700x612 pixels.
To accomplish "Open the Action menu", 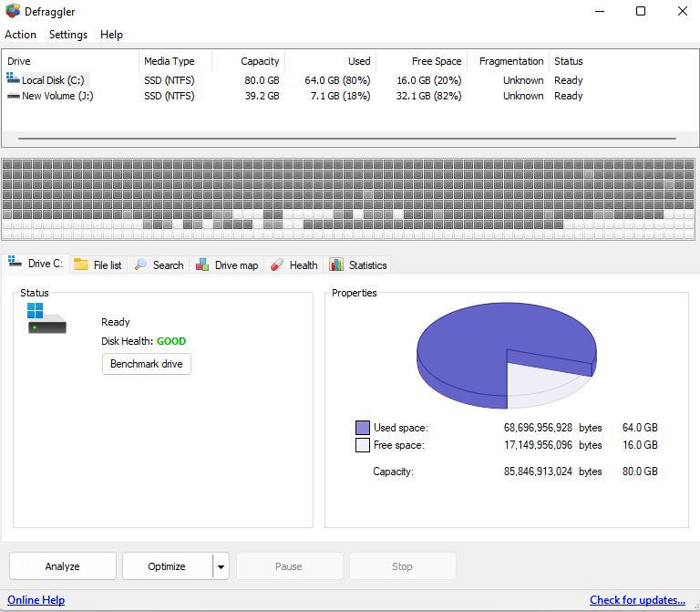I will pos(21,35).
